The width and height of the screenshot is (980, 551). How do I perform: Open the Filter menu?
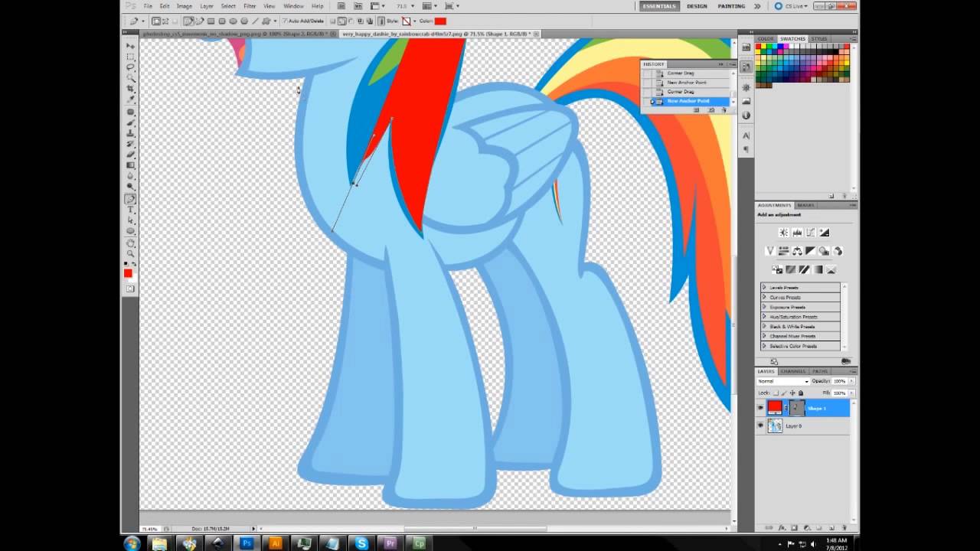[250, 6]
